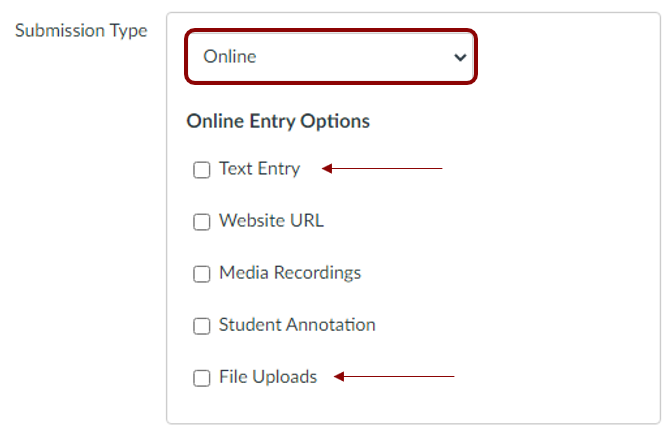Click the chevron arrow in the Online dropdown
Image resolution: width=671 pixels, height=432 pixels.
point(460,57)
